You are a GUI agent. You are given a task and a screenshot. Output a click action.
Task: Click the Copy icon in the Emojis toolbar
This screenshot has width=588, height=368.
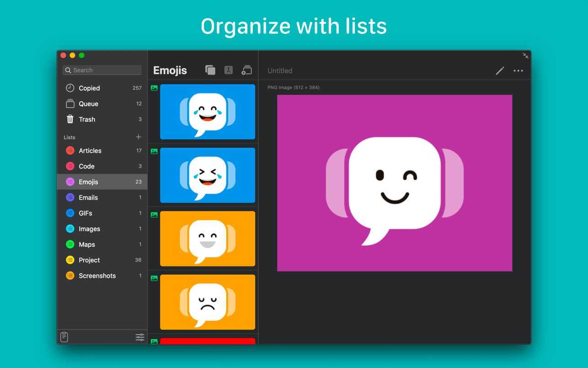[x=210, y=70]
